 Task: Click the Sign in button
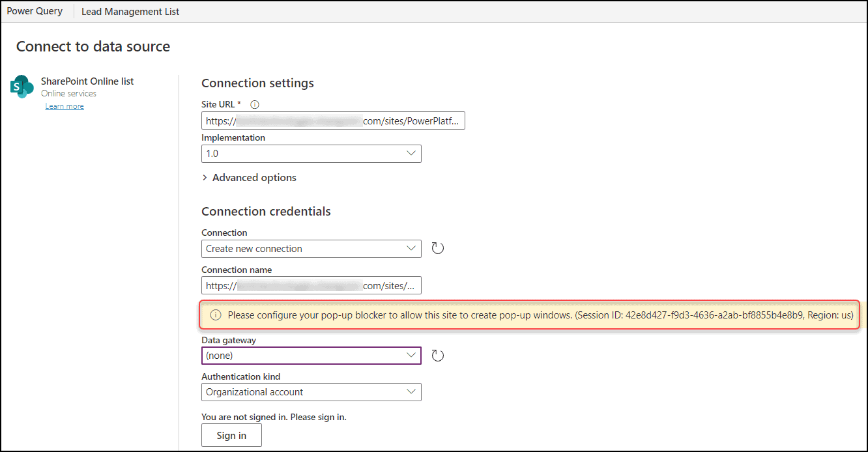click(231, 436)
